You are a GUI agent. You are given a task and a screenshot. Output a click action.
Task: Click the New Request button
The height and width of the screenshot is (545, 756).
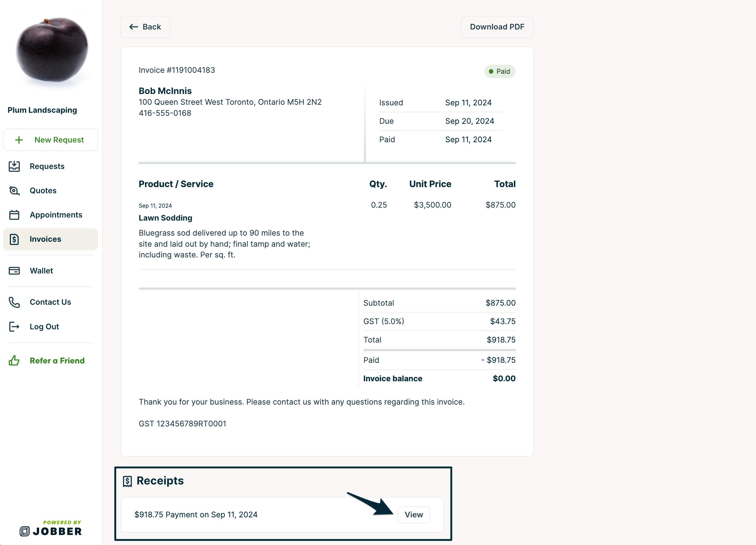[51, 139]
